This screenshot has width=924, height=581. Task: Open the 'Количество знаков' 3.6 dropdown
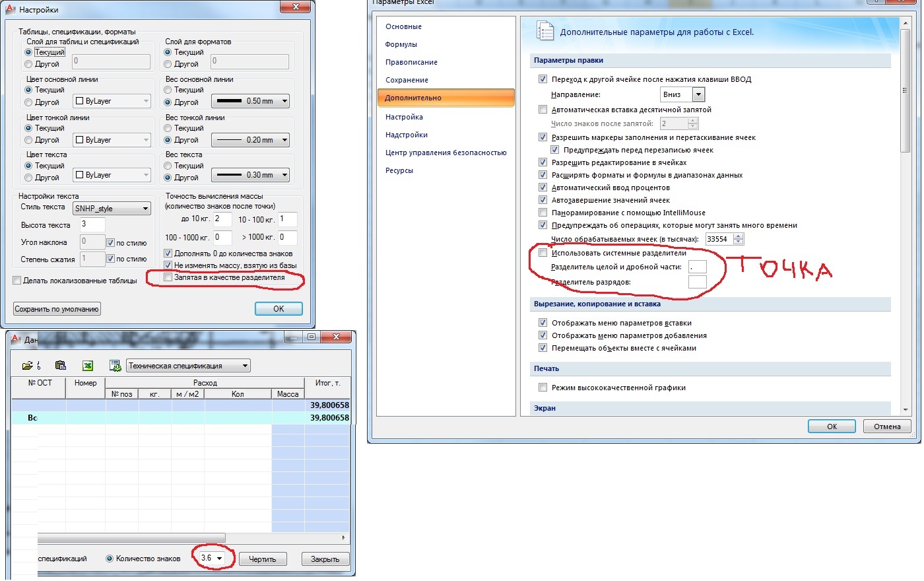pyautogui.click(x=219, y=559)
